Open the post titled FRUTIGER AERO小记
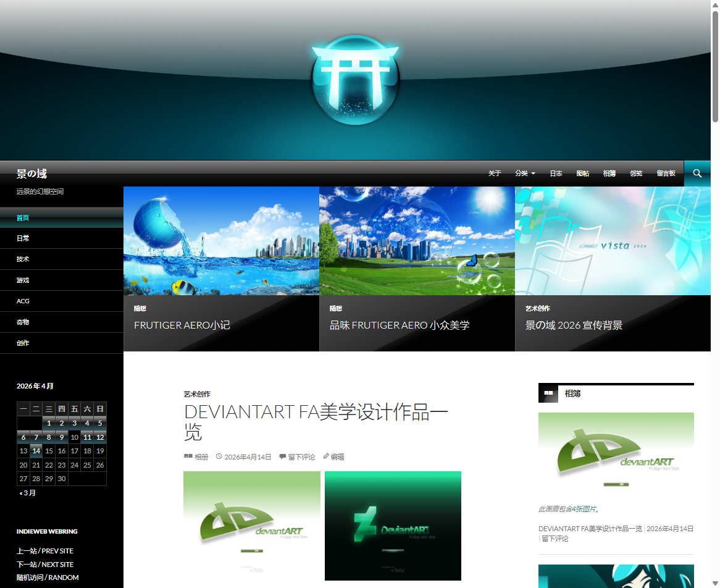The image size is (720, 588). point(182,325)
